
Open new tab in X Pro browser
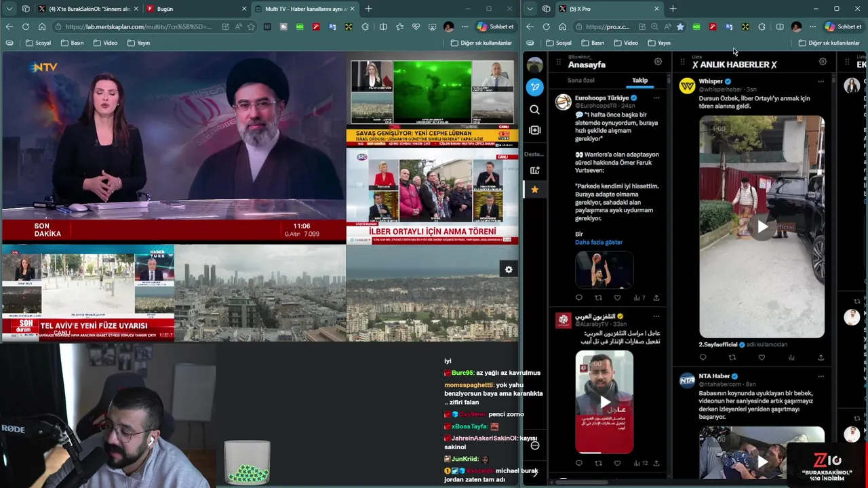pos(673,9)
